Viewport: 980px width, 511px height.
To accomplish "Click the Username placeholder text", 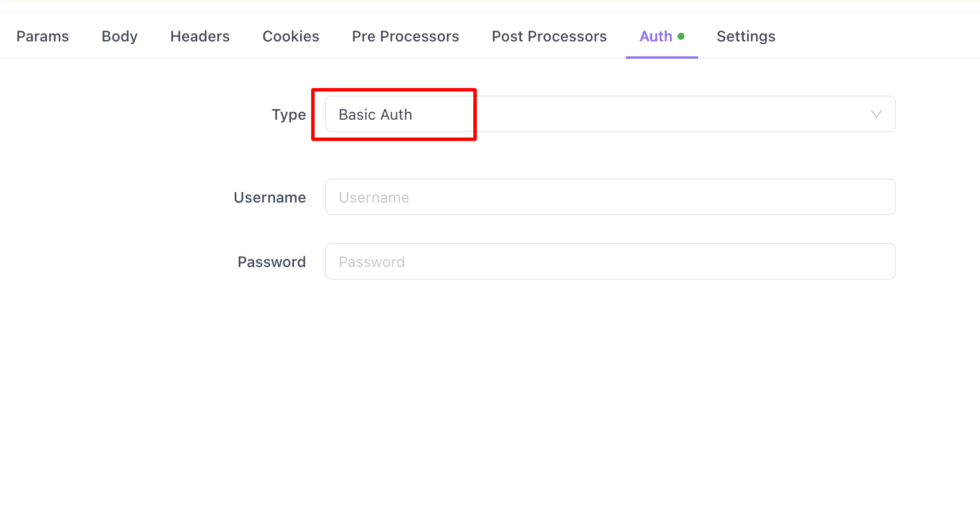I will 374,197.
